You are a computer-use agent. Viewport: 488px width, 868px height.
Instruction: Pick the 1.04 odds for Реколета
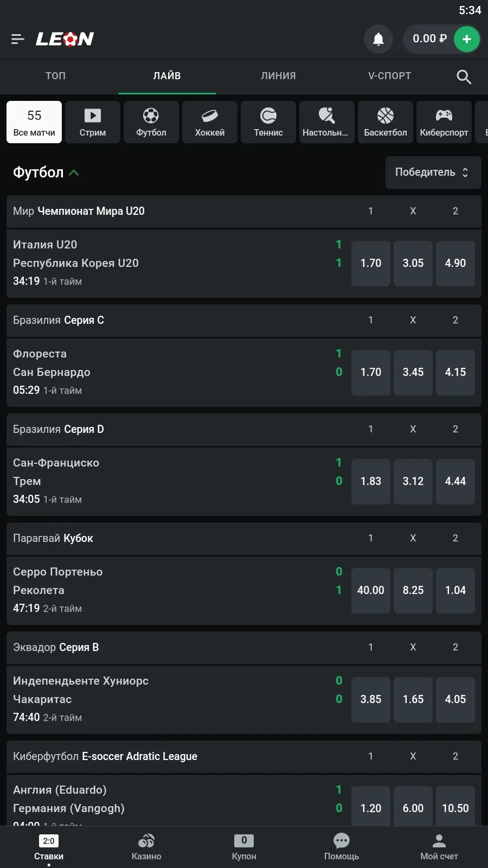(455, 590)
